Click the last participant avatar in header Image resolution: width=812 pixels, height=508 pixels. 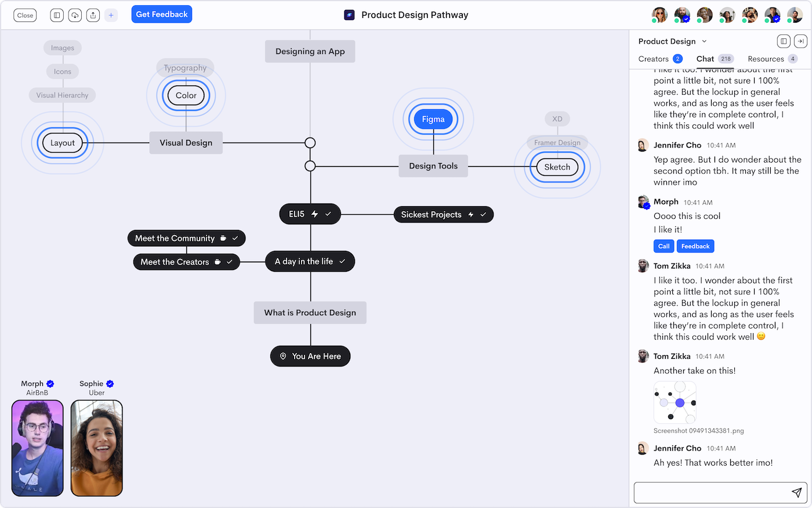[795, 15]
